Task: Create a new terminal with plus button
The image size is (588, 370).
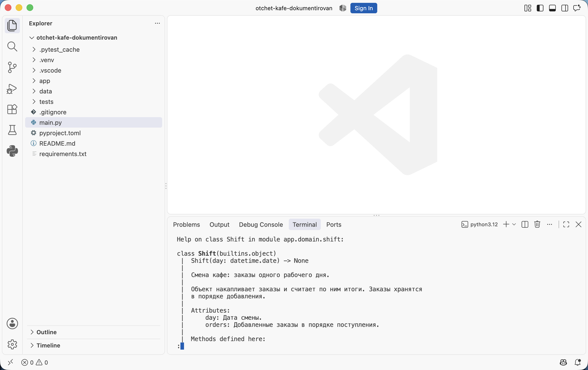Action: 506,224
